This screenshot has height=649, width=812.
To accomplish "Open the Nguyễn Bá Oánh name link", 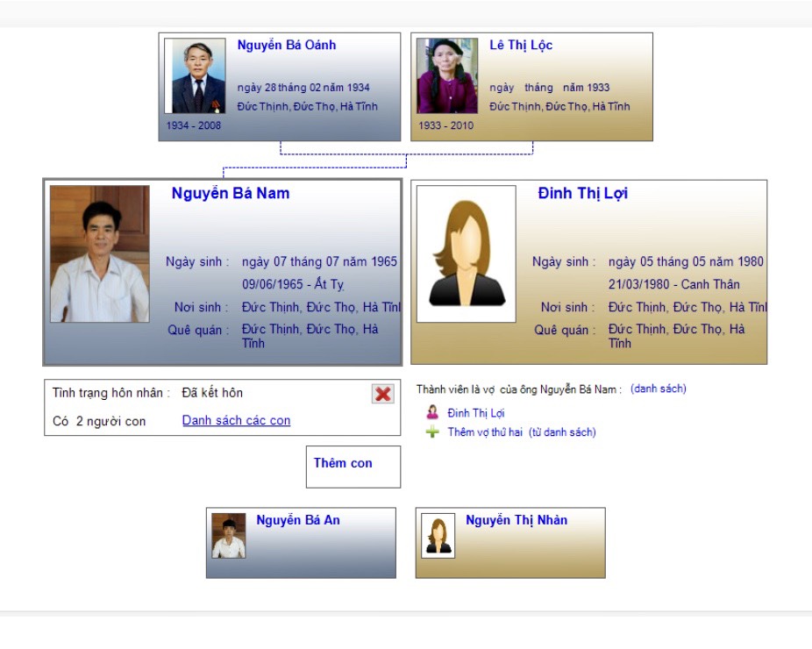I will [x=287, y=45].
